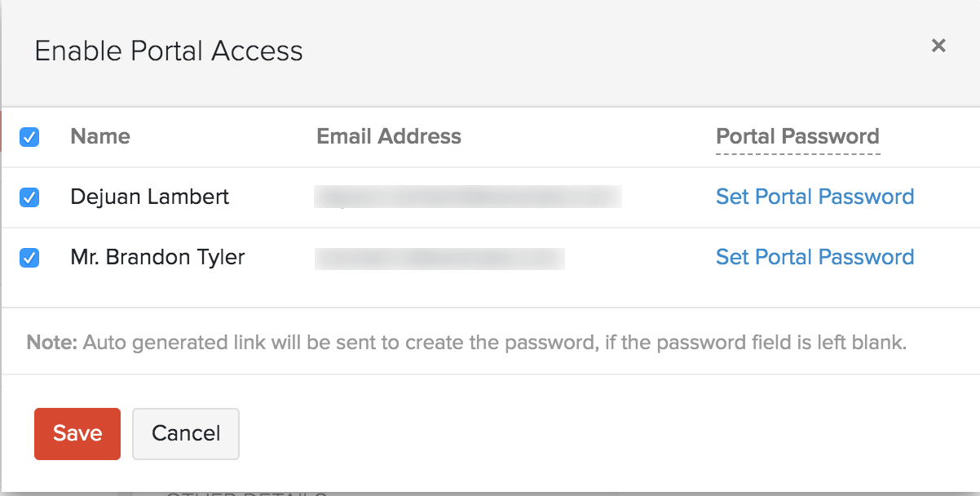The width and height of the screenshot is (980, 496).
Task: Close the Enable Portal Access dialog
Action: [x=938, y=46]
